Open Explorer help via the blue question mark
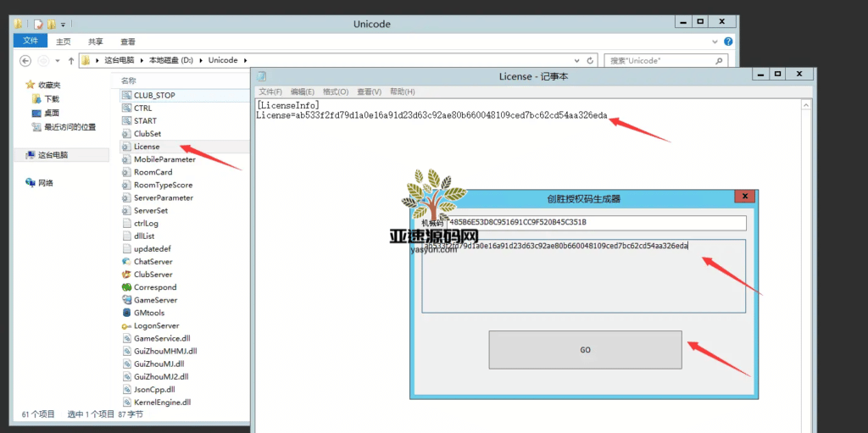 728,41
